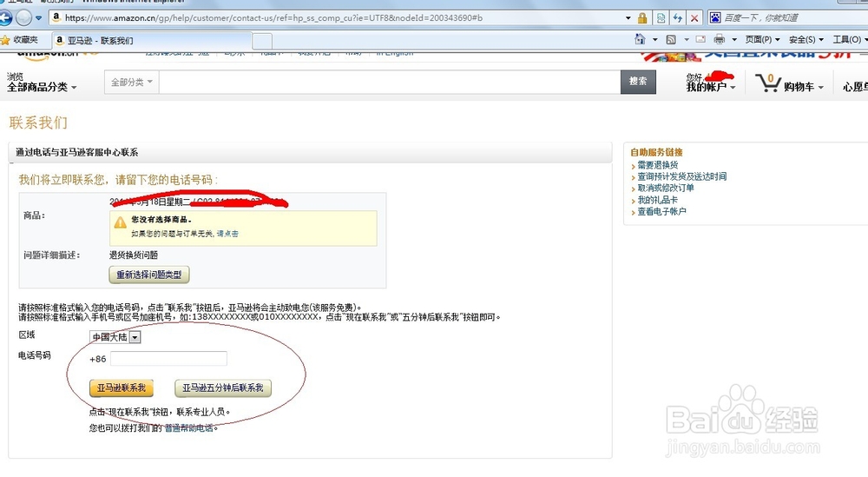Viewport: 868px width, 477px height.
Task: Open the 查询预计发货及送达时间 link
Action: click(x=682, y=176)
